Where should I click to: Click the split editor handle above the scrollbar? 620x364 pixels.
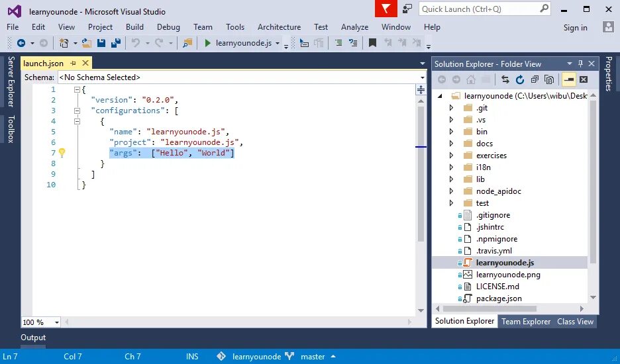point(421,90)
